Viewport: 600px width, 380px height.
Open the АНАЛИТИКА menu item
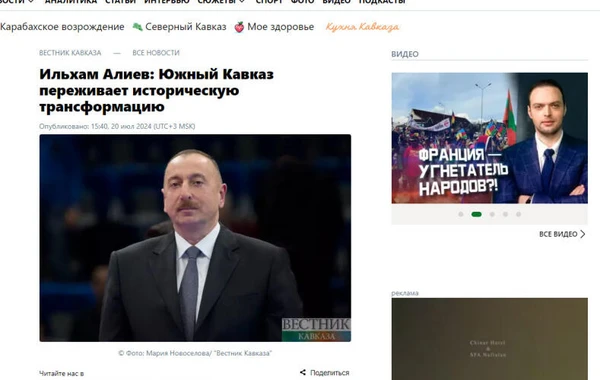click(x=71, y=2)
